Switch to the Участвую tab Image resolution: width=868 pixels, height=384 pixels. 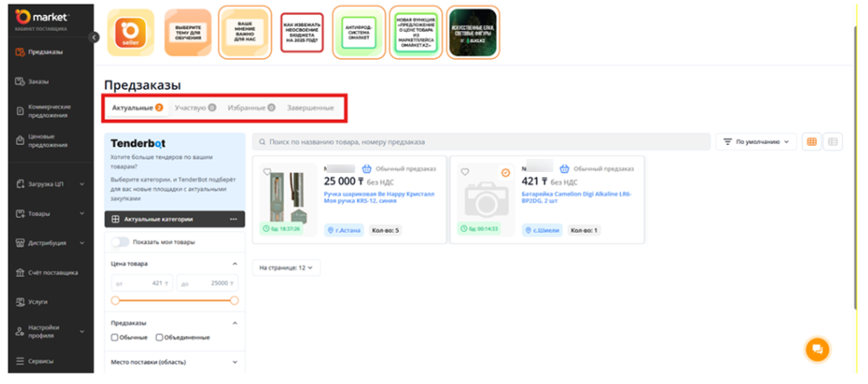(194, 107)
